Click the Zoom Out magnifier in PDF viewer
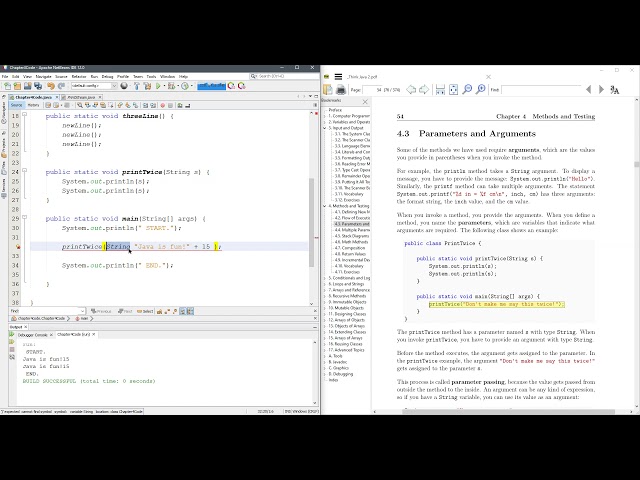Viewport: 640px width, 480px height. (467, 89)
